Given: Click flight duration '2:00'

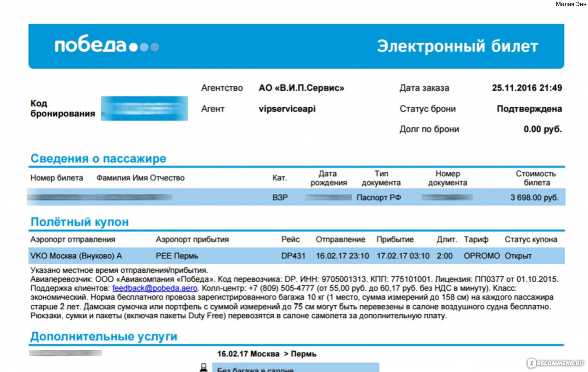Looking at the screenshot, I should point(445,256).
